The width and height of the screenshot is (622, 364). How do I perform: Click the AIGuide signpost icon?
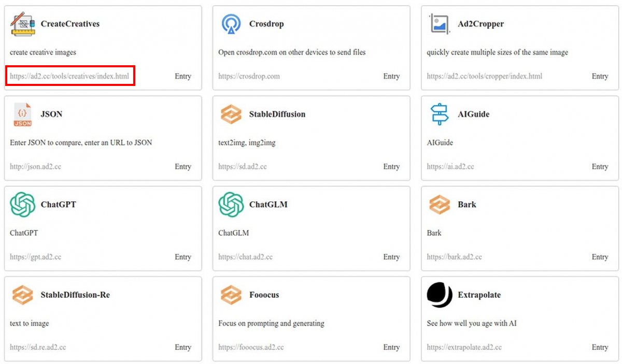tap(440, 114)
